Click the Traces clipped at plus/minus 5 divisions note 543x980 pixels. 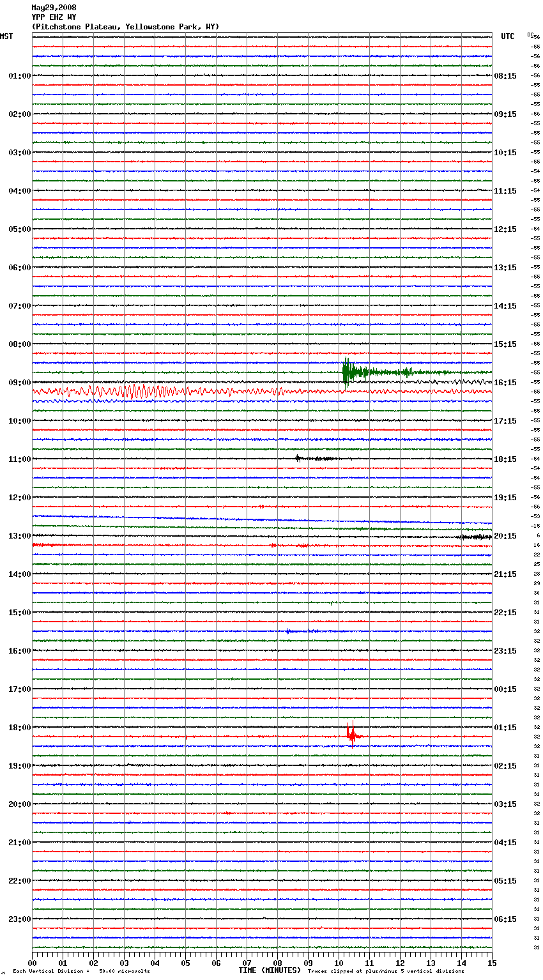(x=386, y=972)
